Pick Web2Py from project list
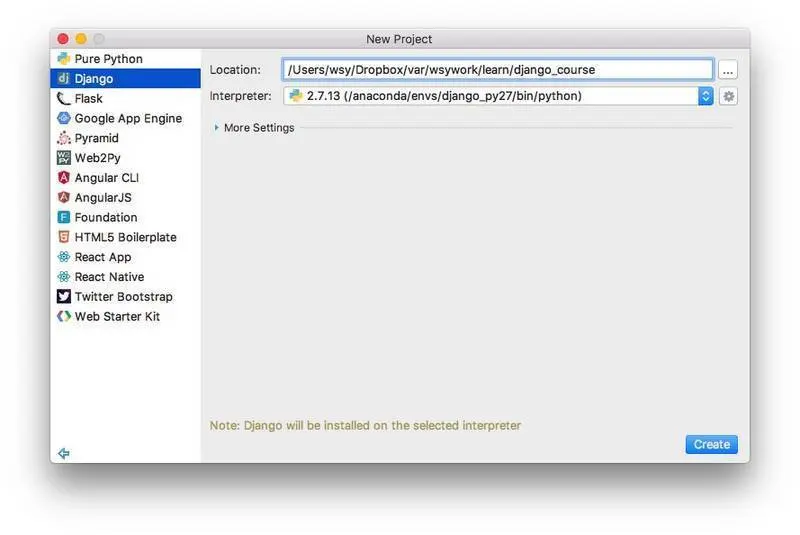This screenshot has height=535, width=800. click(x=126, y=158)
